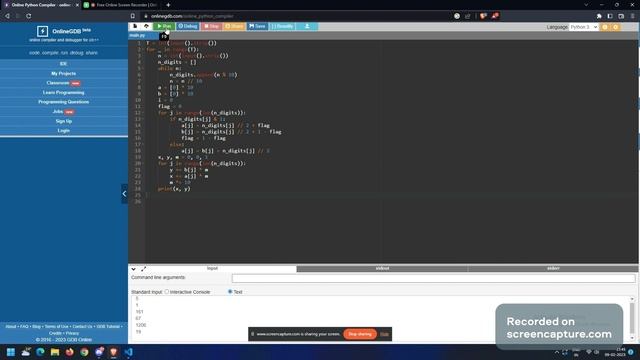
Task: Click the second orange icon beside Language
Action: pos(616,27)
